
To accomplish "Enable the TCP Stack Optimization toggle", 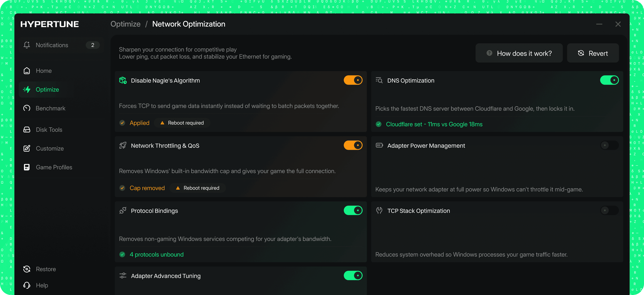I will click(609, 210).
